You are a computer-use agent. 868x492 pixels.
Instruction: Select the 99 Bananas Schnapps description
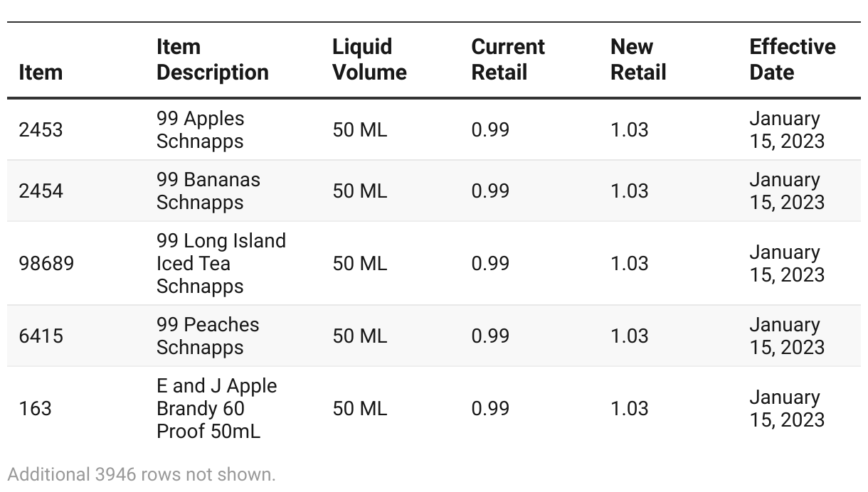pyautogui.click(x=208, y=191)
